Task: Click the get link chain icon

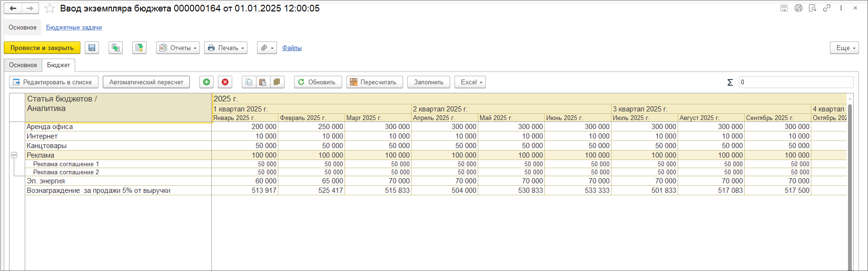Action: pos(827,8)
